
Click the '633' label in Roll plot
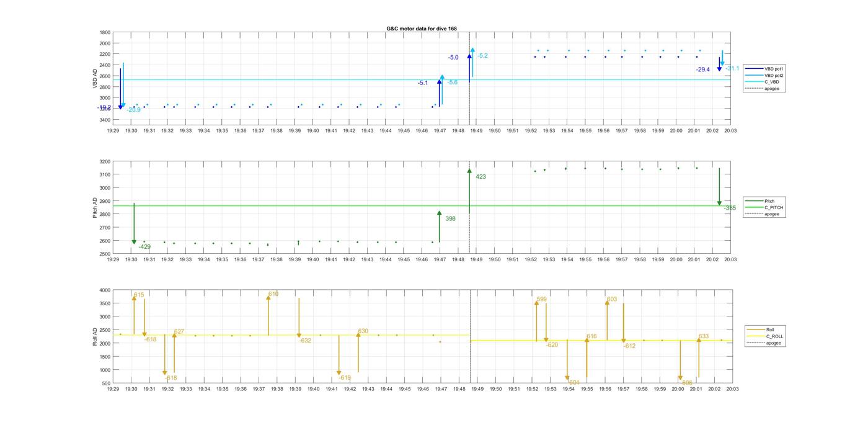(x=704, y=336)
